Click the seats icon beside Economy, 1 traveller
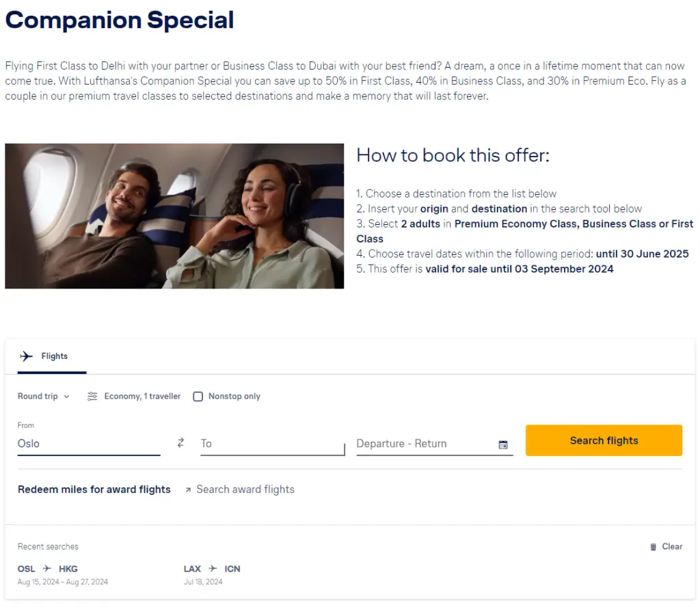Viewport: 700px width, 607px height. point(92,396)
